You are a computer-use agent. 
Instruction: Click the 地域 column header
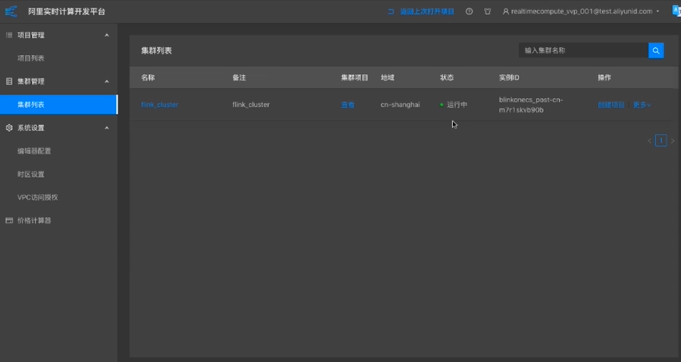[x=388, y=77]
